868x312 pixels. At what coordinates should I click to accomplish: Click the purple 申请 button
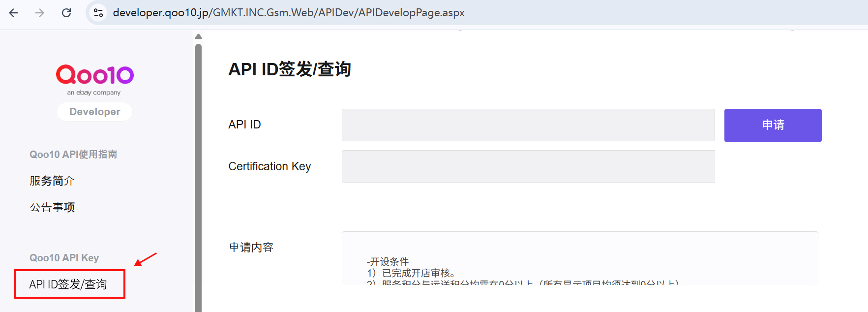tap(773, 125)
